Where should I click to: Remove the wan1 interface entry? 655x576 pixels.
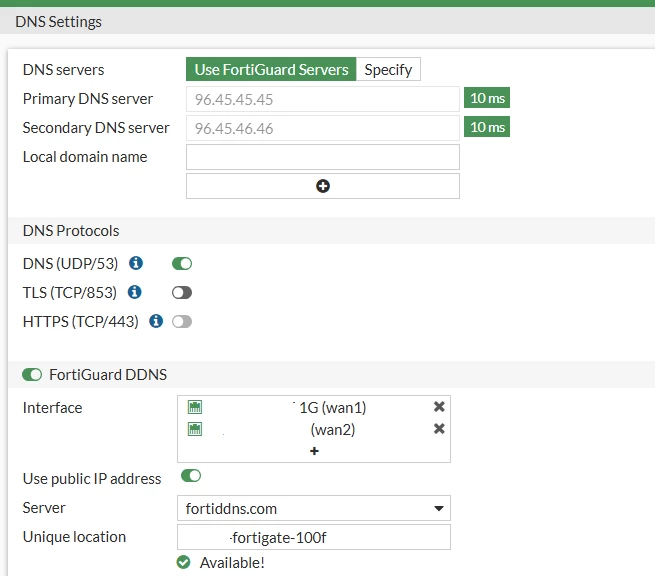click(x=439, y=406)
